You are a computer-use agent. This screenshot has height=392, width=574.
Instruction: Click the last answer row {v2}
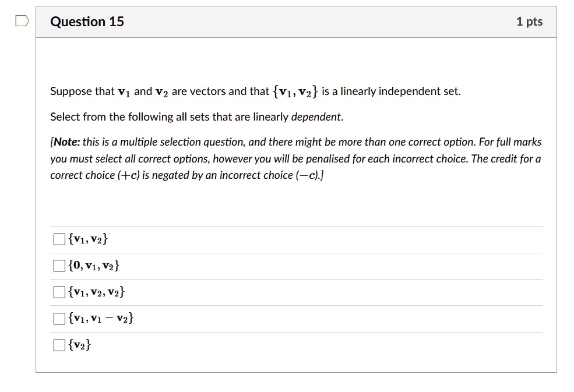coord(291,345)
